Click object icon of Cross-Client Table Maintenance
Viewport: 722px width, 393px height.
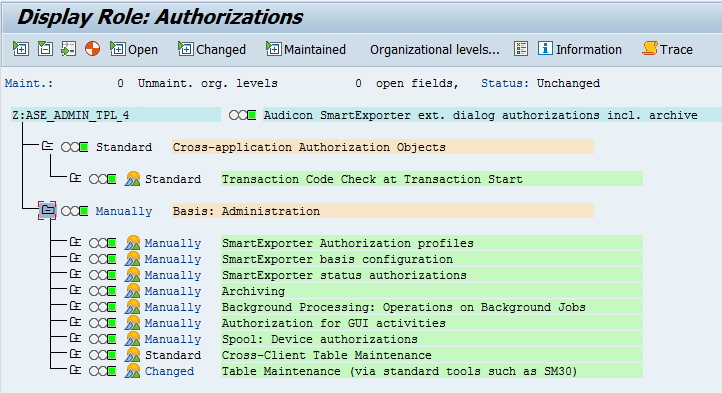132,355
